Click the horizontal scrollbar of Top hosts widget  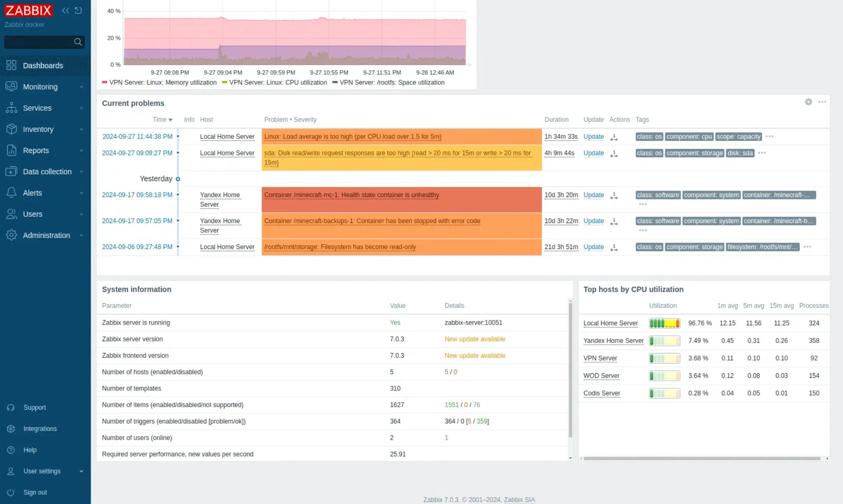(702, 458)
